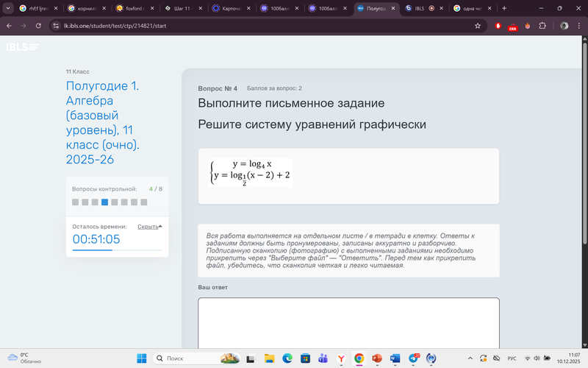Bookmark this page with the star icon

[x=478, y=25]
